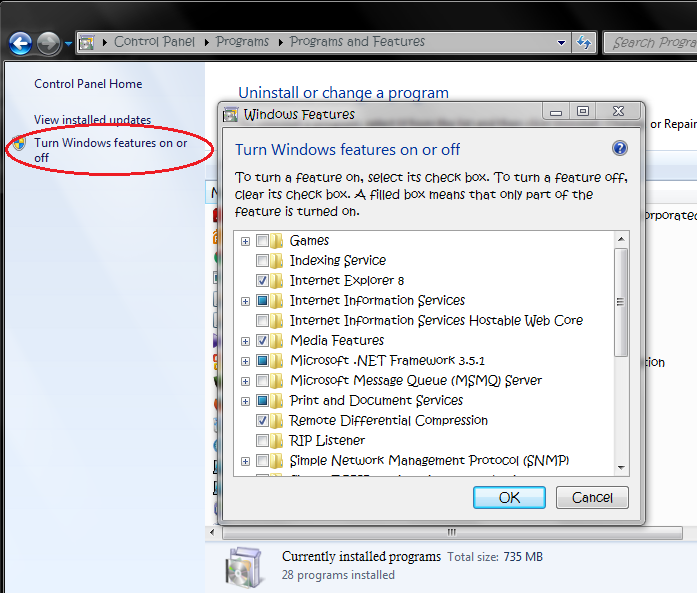Click the feature list scroll down arrow

[x=621, y=468]
